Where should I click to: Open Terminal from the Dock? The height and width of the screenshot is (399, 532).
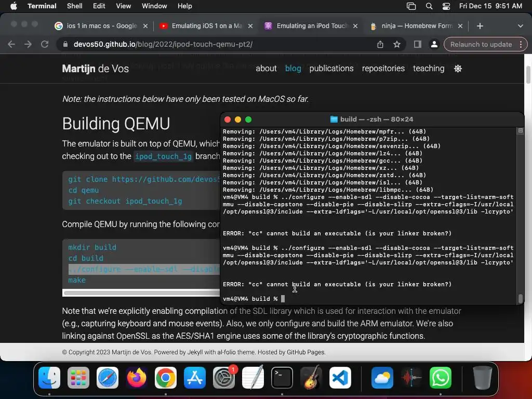(x=282, y=378)
